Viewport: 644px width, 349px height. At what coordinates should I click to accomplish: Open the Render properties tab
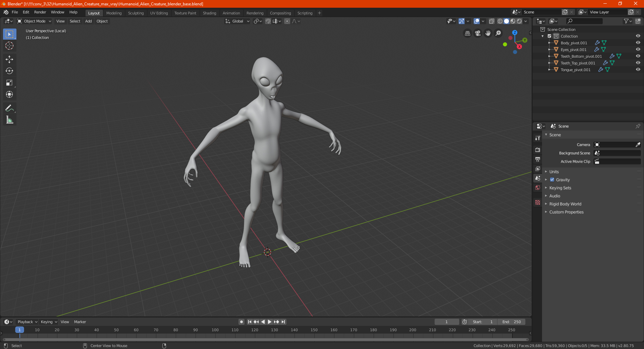click(538, 150)
